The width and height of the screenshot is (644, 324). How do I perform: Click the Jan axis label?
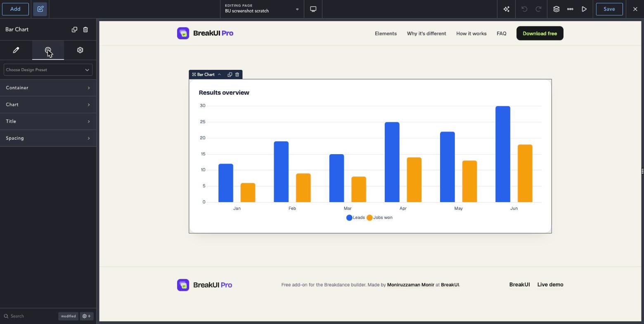237,208
